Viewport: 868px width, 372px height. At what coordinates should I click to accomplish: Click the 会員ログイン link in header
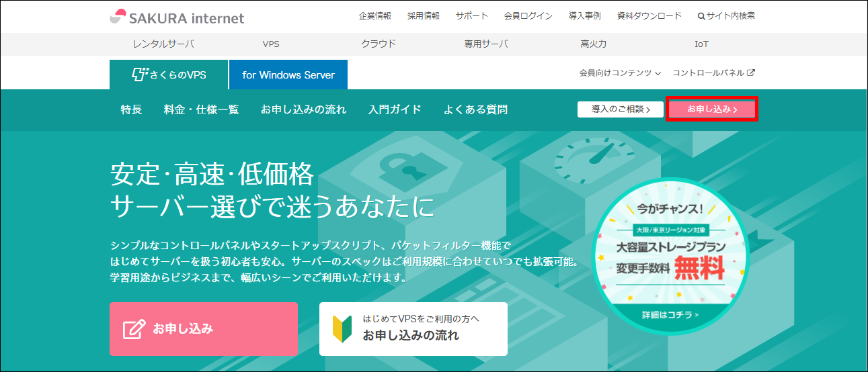click(x=528, y=16)
